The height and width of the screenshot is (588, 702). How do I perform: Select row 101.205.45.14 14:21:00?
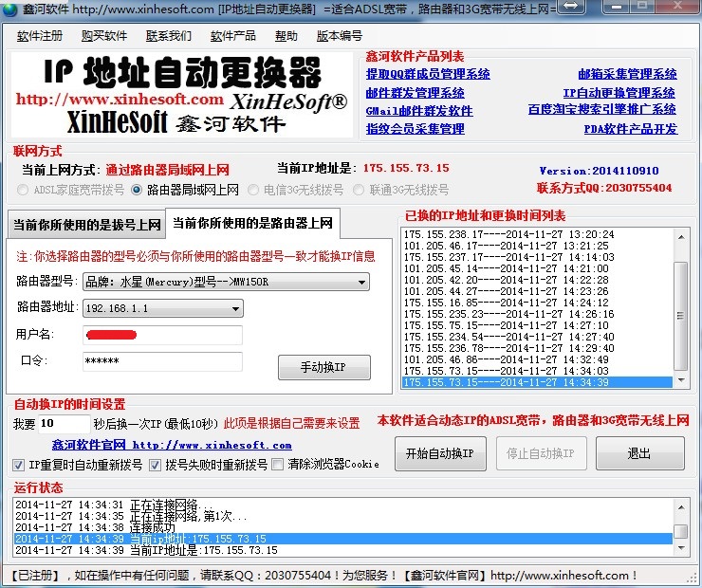538,268
